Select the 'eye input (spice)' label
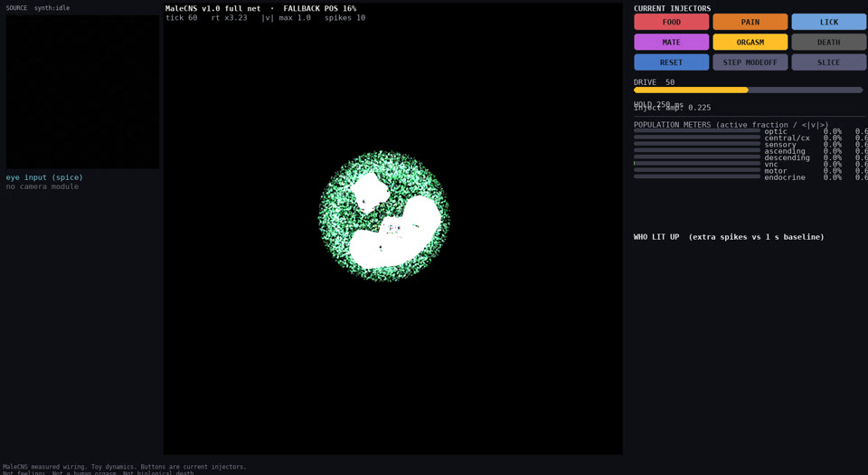 (x=44, y=177)
